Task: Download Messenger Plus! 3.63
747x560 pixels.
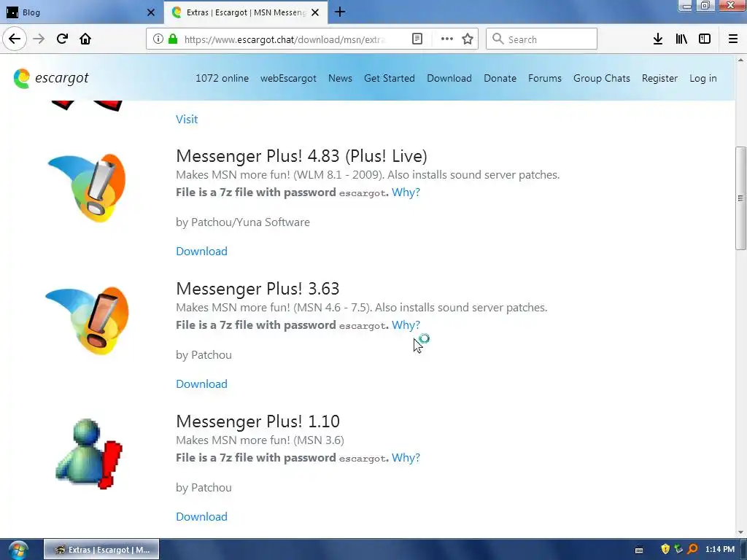Action: pyautogui.click(x=201, y=384)
